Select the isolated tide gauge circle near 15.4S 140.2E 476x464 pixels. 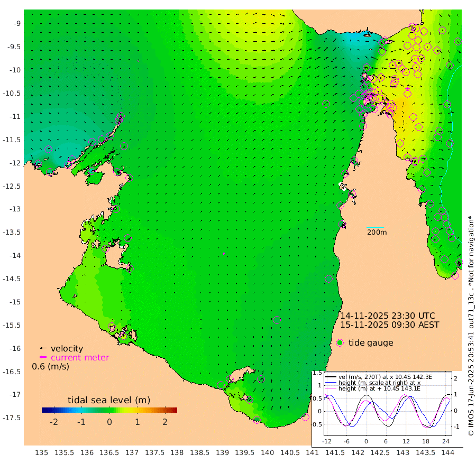277,320
